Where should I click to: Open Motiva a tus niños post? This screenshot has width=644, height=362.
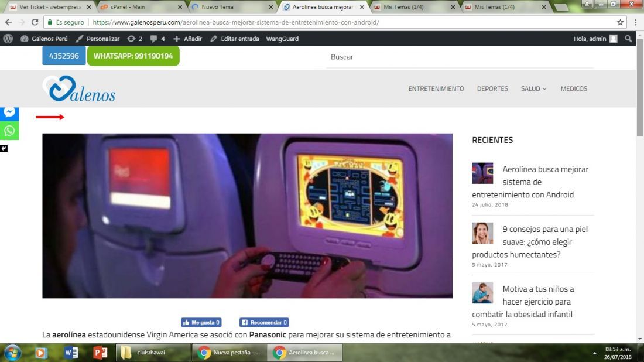[x=523, y=302]
